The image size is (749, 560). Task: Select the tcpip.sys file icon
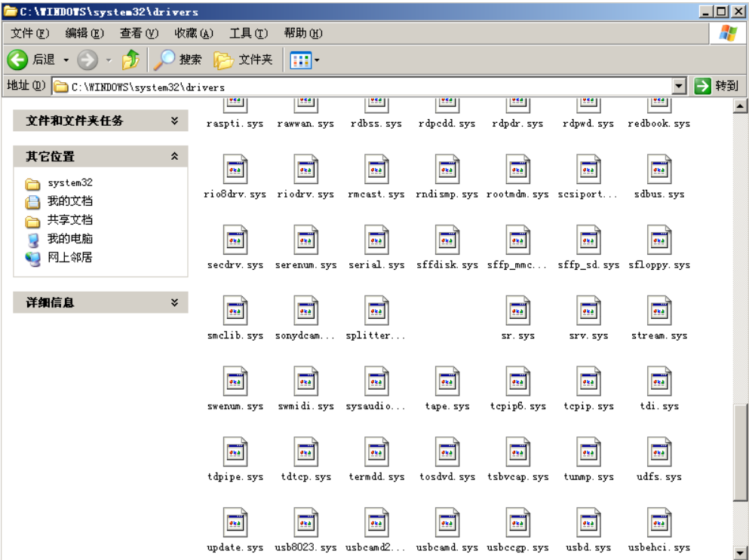[x=588, y=381]
